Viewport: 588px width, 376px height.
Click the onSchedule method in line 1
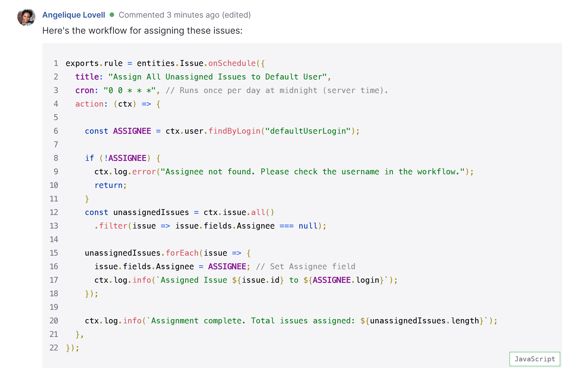(x=231, y=63)
